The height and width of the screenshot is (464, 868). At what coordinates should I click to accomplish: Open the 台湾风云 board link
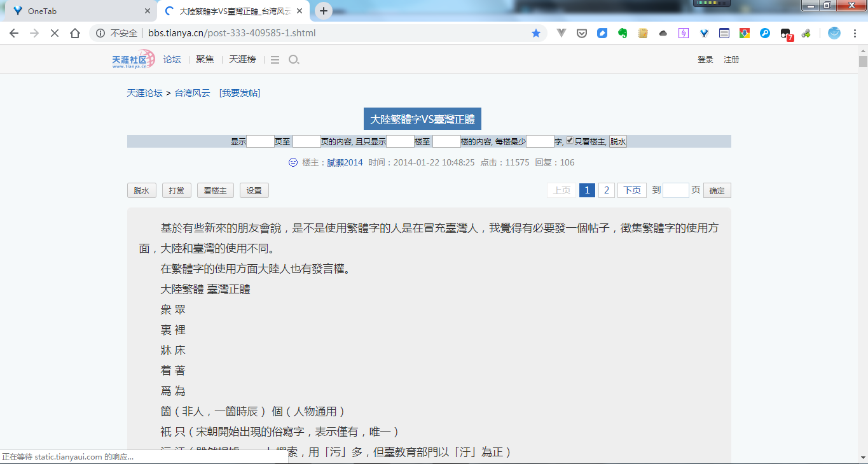192,93
